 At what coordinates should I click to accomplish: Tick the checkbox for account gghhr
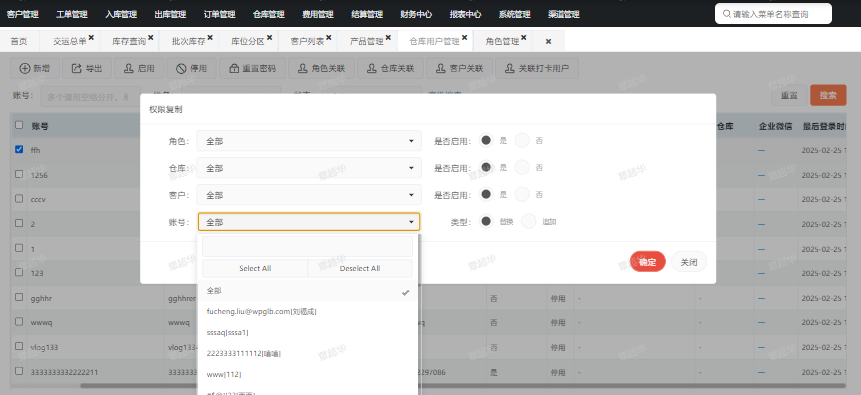tap(19, 297)
